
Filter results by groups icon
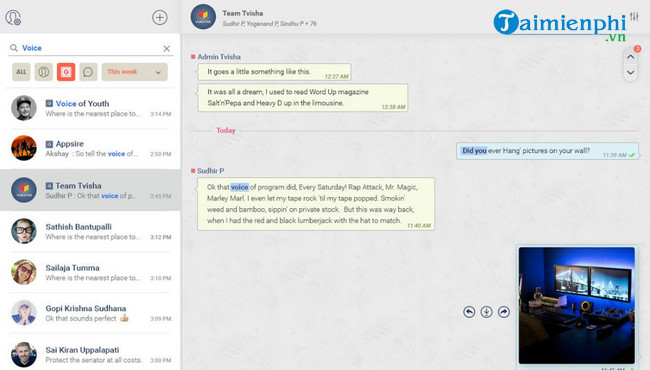(66, 72)
